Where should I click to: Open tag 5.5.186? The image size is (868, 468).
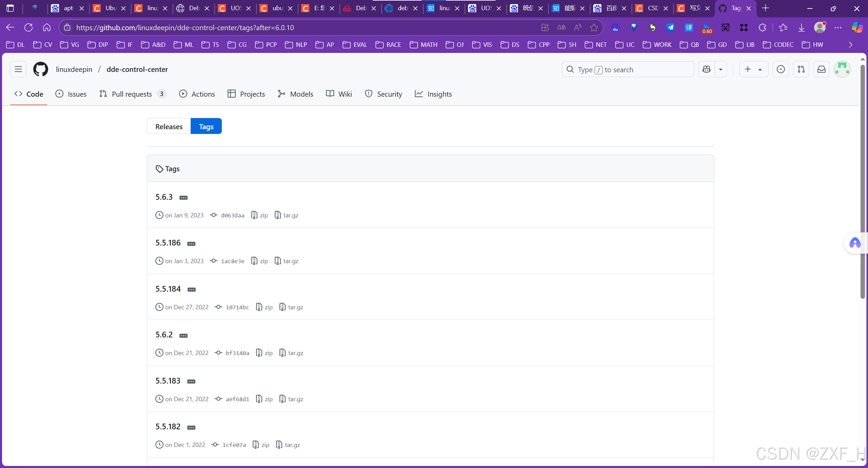click(x=168, y=243)
